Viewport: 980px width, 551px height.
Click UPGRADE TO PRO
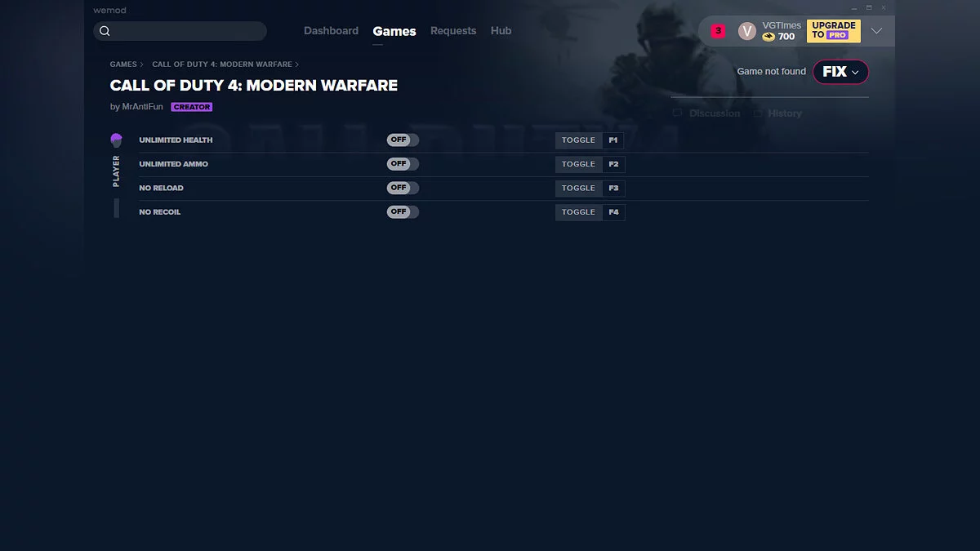tap(833, 30)
